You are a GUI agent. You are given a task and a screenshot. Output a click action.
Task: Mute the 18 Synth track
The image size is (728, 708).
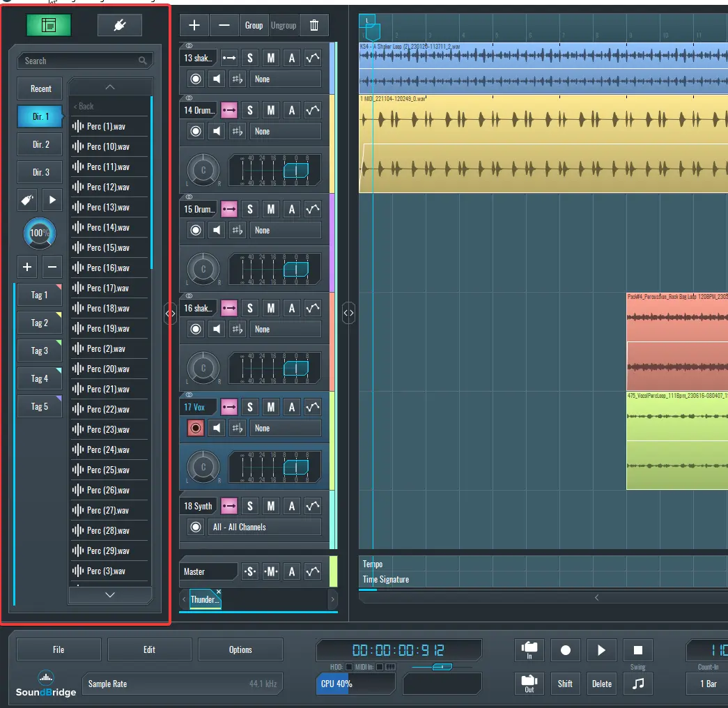pos(271,506)
